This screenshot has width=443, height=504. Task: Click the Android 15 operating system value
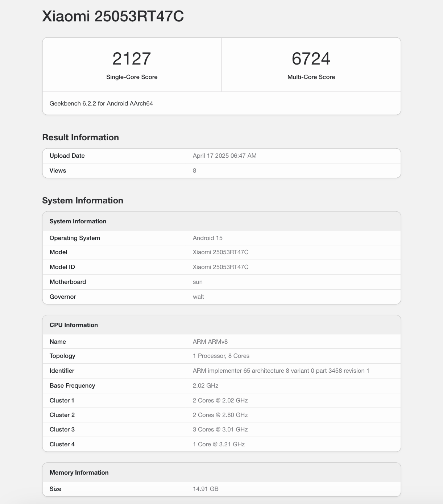207,238
